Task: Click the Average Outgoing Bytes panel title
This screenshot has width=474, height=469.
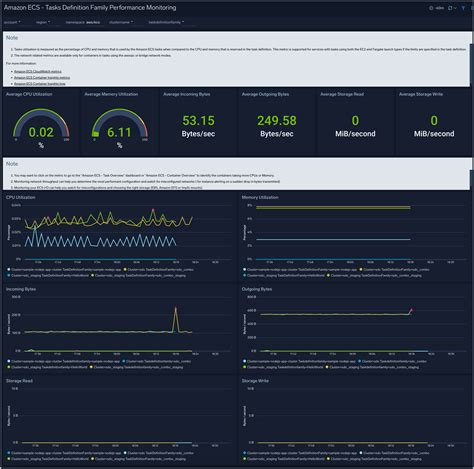Action: click(x=265, y=94)
